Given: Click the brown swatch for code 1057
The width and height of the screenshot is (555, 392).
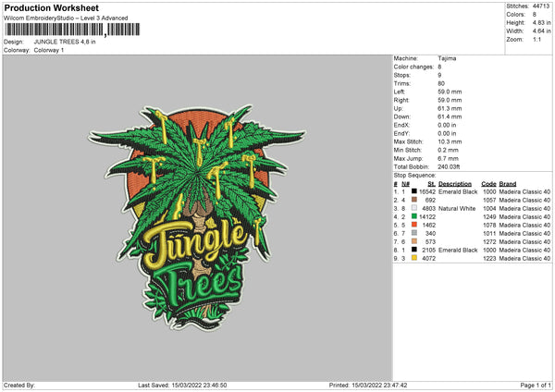Looking at the screenshot, I should pyautogui.click(x=413, y=200).
